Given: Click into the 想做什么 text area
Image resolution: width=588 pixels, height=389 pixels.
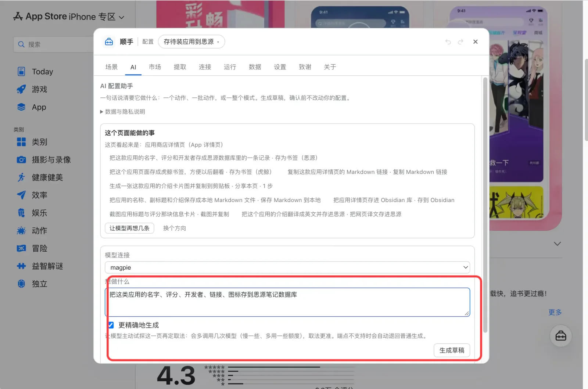Looking at the screenshot, I should tap(287, 302).
